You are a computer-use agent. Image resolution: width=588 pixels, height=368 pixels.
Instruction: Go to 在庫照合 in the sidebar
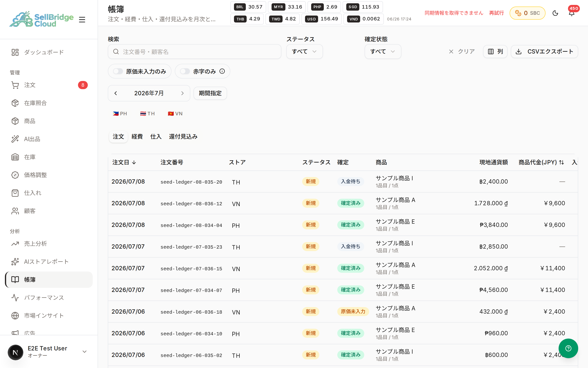tap(49, 103)
